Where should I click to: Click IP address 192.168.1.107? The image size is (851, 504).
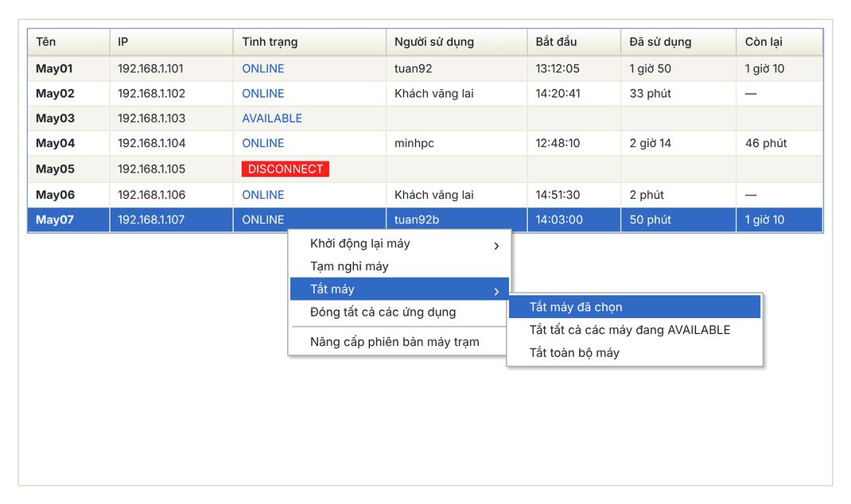tap(151, 220)
